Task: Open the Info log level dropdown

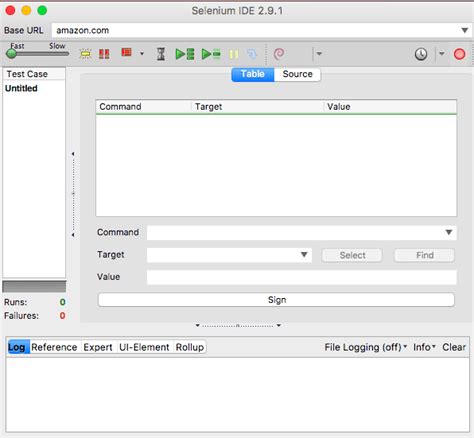Action: click(x=424, y=347)
